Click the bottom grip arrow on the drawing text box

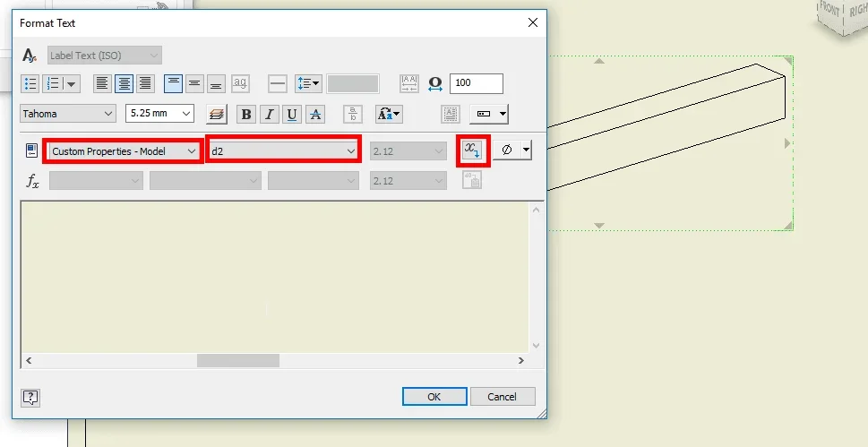(599, 226)
